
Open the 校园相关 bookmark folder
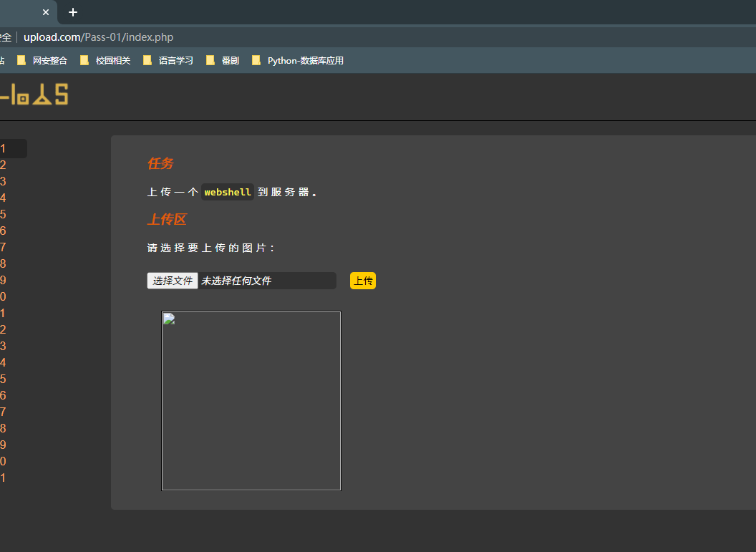(x=106, y=61)
